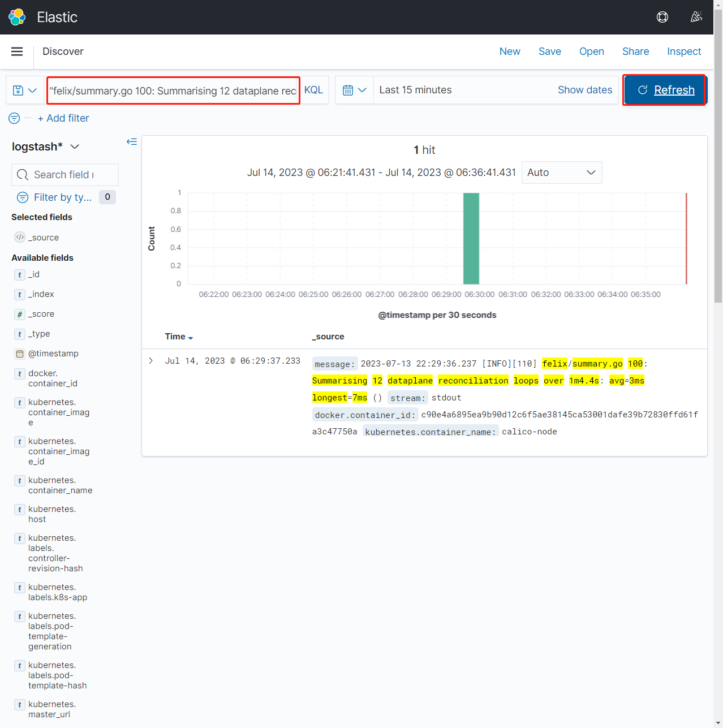Select the kubernetes.container_image_id field

59,451
